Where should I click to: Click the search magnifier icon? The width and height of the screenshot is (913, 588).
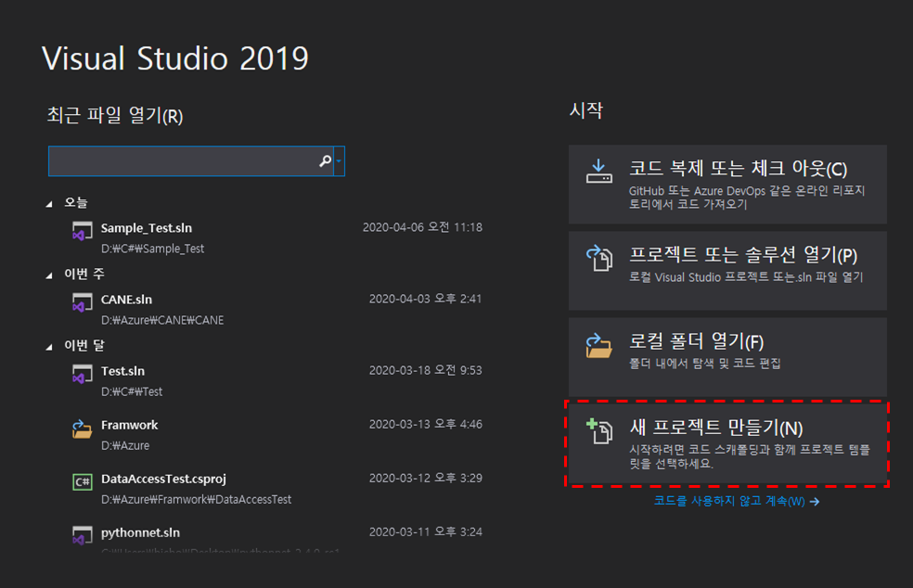[325, 160]
